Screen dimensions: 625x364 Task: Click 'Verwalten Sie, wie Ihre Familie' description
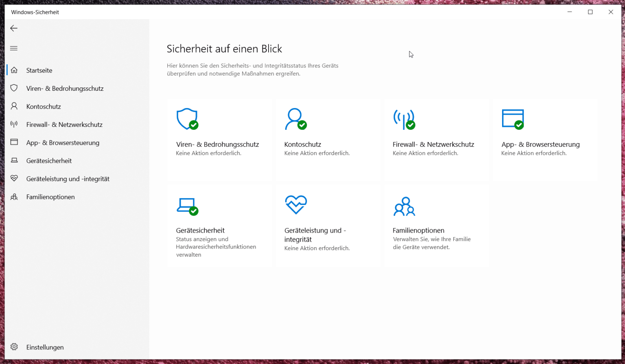point(432,239)
